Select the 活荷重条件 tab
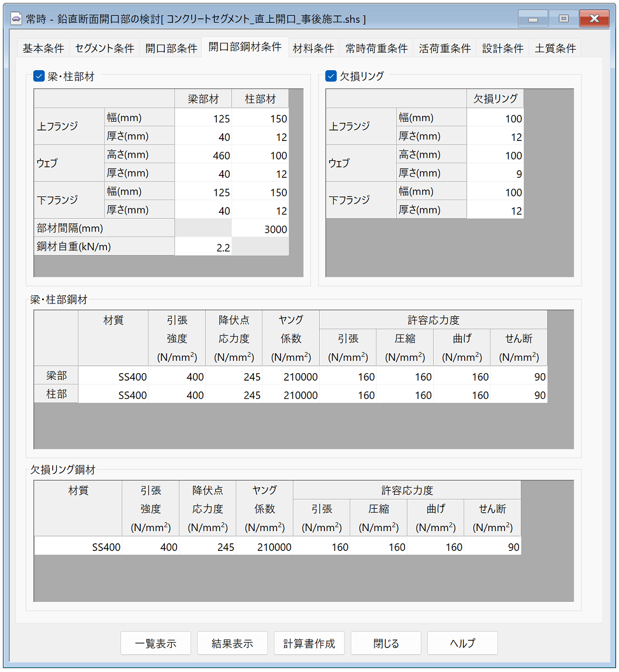This screenshot has width=619, height=672. click(x=445, y=49)
